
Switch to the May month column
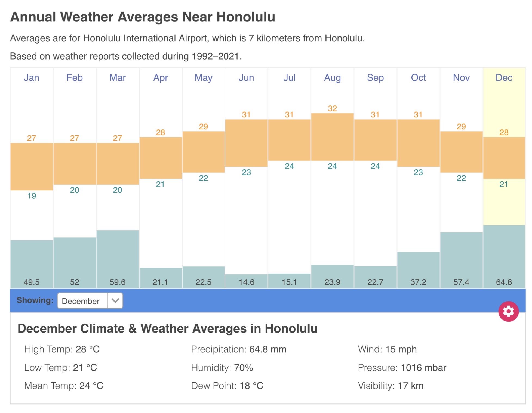click(x=203, y=78)
